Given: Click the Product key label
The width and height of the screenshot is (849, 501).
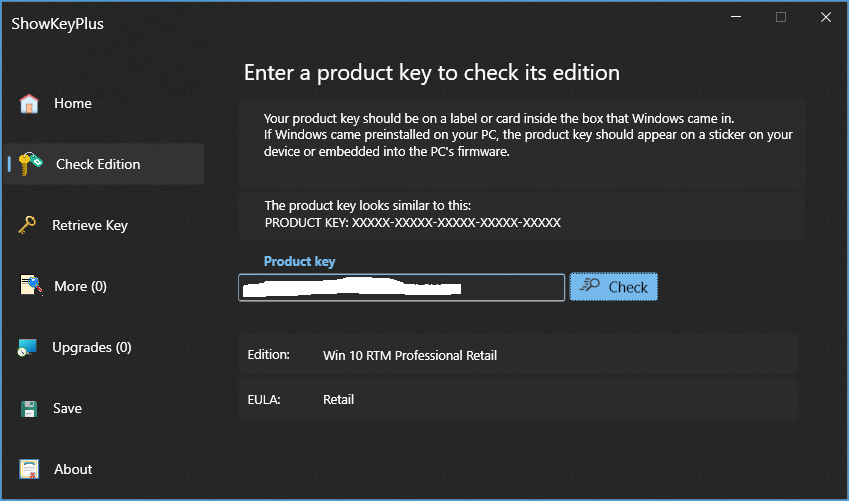Looking at the screenshot, I should (299, 262).
